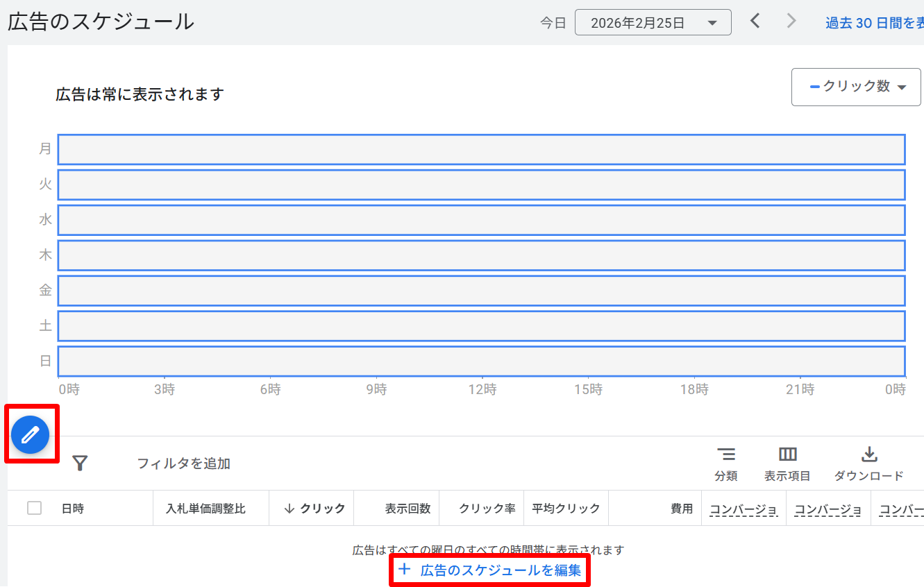
Task: Click the 費用 column header
Action: pyautogui.click(x=681, y=509)
